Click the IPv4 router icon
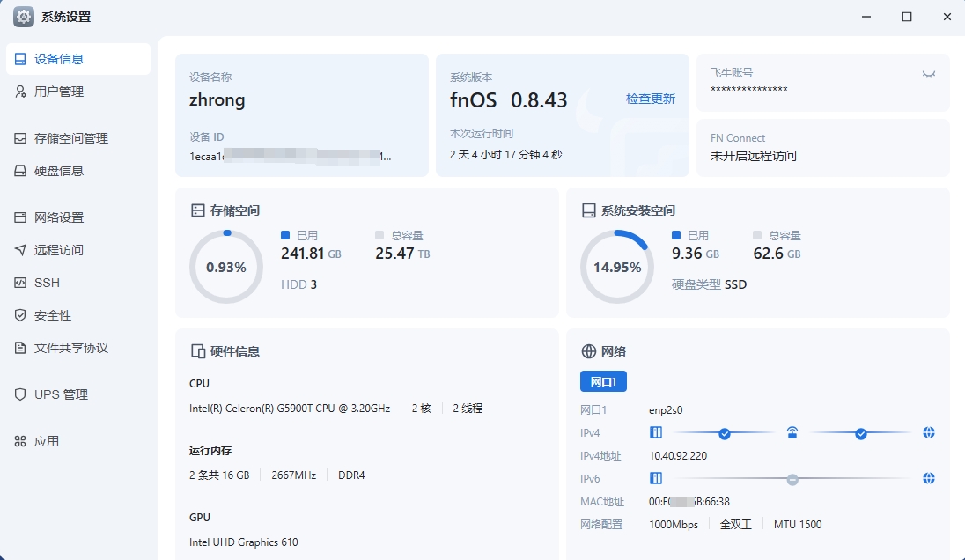The image size is (965, 560). tap(792, 432)
